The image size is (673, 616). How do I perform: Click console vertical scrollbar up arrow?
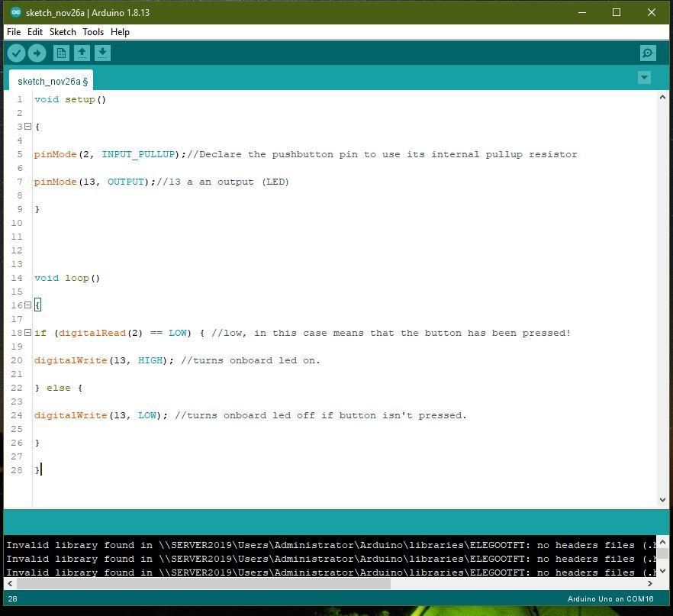tap(662, 542)
